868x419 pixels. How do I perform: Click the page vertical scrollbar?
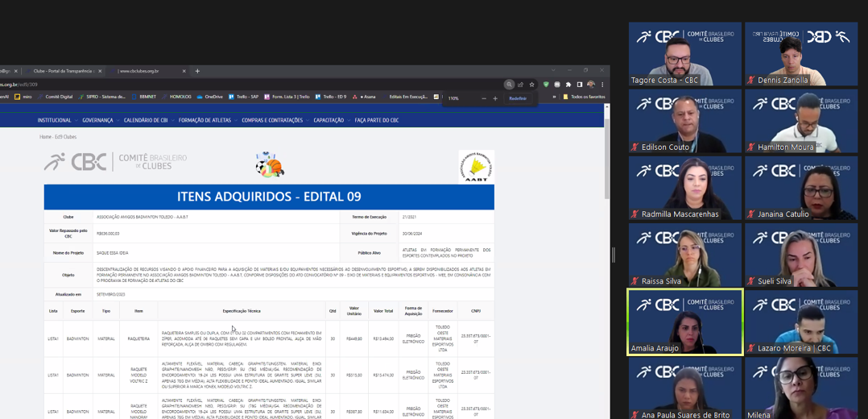[607, 160]
